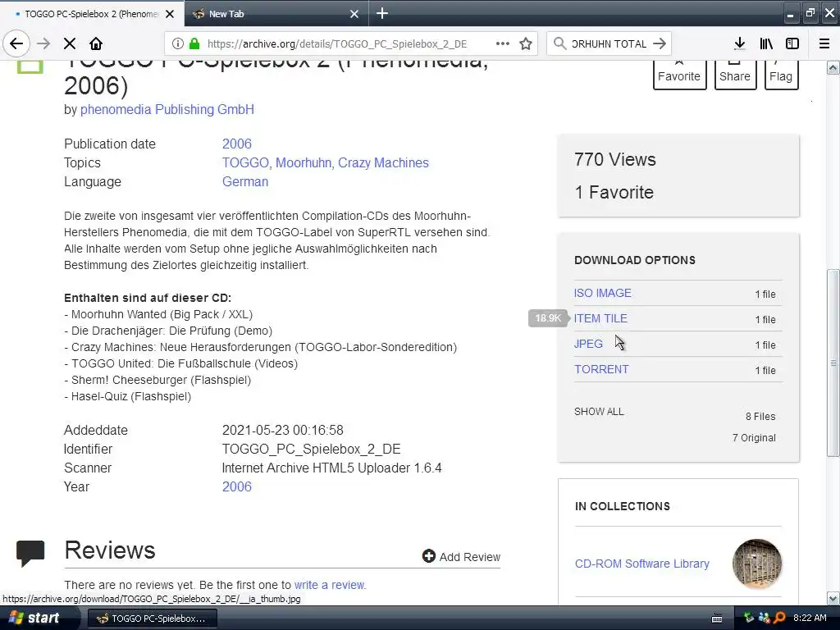
Task: Close the TOGGO PC-Spielebox tab
Action: [x=170, y=14]
